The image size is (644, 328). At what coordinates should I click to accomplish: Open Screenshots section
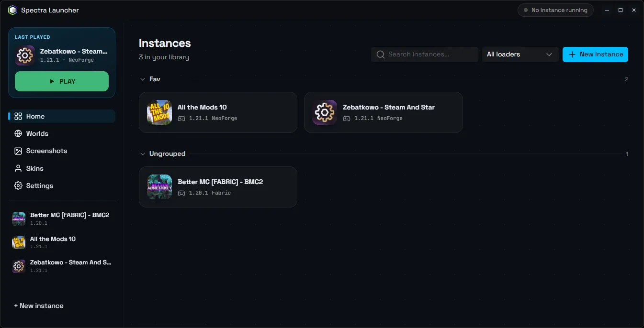62,151
